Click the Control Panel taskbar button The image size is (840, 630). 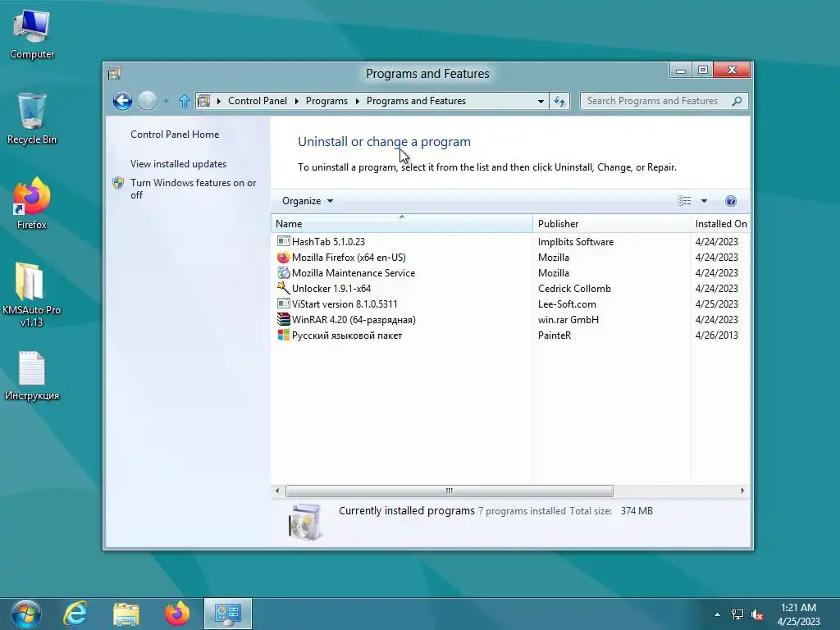pyautogui.click(x=228, y=614)
